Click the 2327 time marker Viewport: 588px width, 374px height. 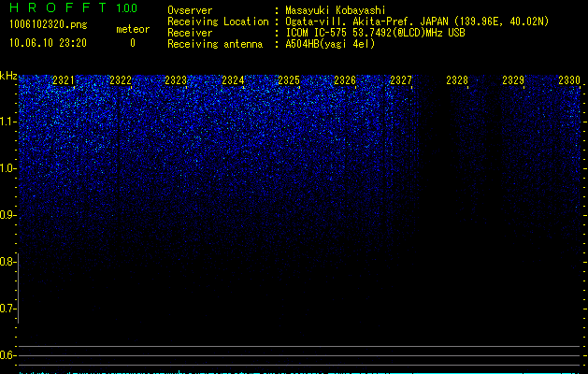[x=401, y=80]
